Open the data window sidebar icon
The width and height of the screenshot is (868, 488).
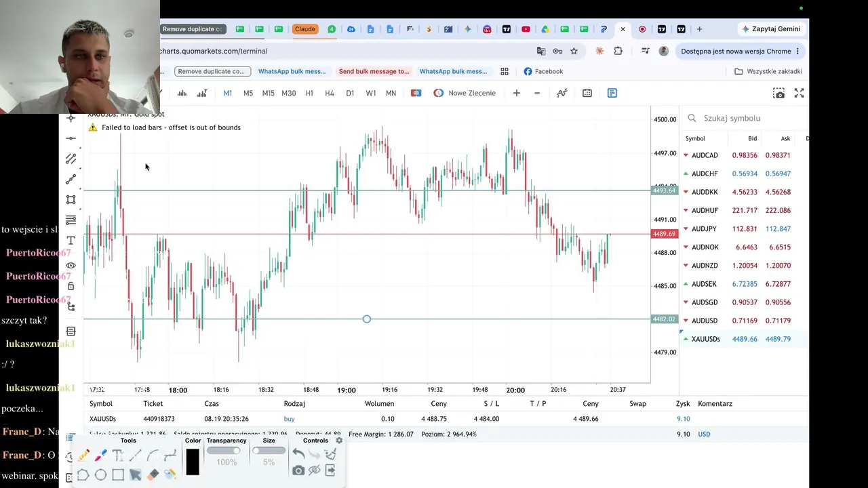(71, 331)
